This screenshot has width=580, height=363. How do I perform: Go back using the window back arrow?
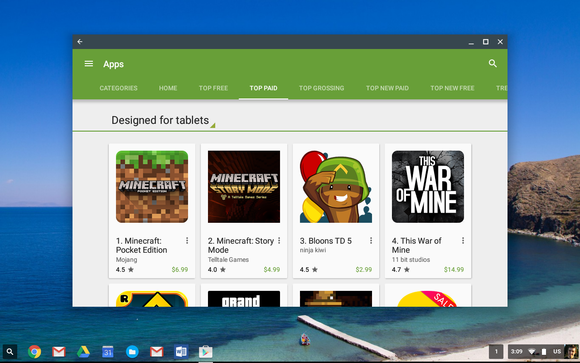[x=80, y=42]
